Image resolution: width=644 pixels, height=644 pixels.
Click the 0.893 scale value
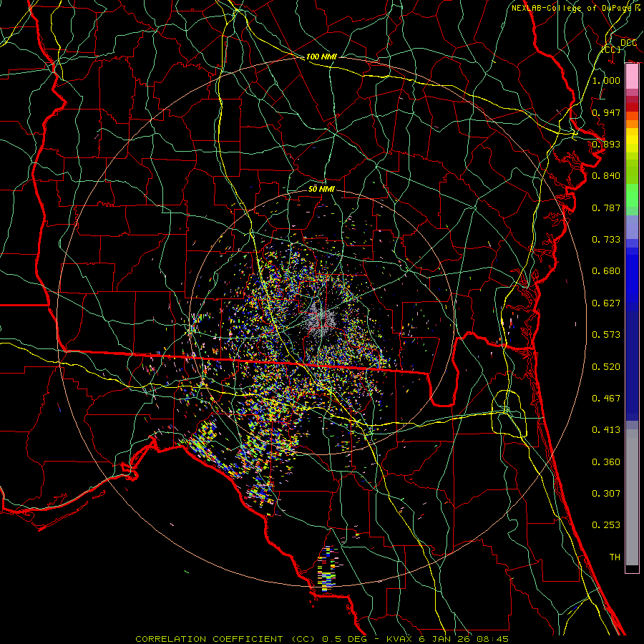pos(606,144)
